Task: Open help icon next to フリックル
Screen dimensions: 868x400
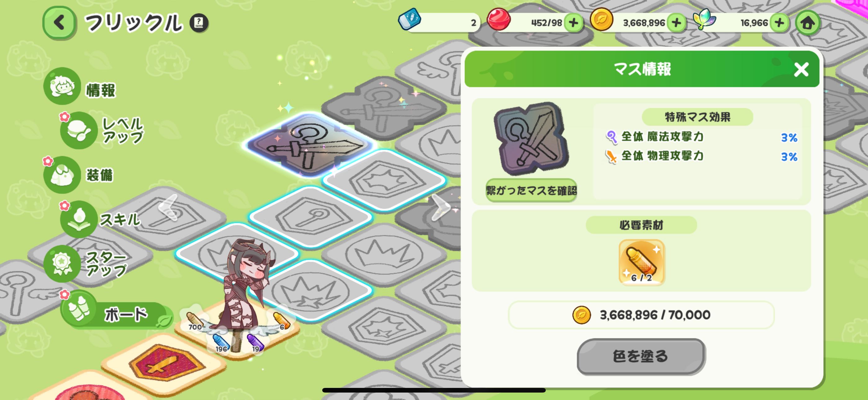Action: [199, 23]
